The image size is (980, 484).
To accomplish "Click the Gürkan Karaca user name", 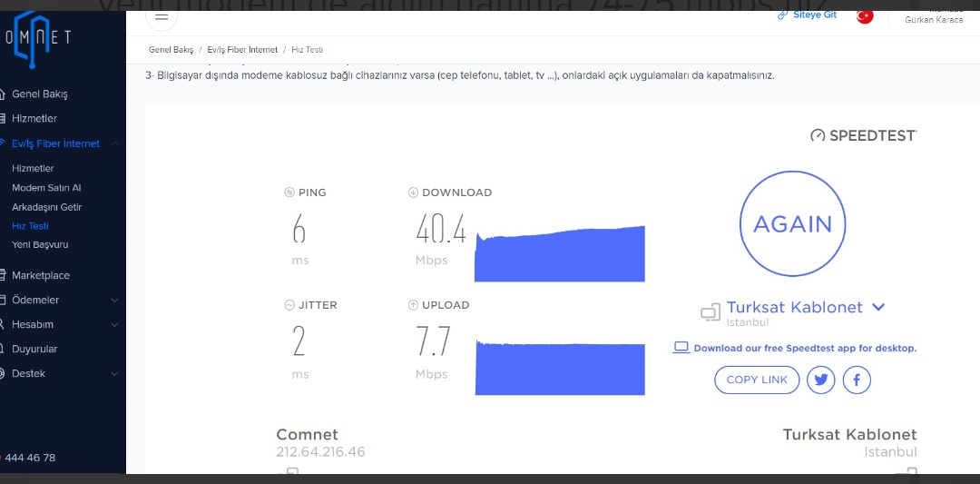I will tap(934, 20).
